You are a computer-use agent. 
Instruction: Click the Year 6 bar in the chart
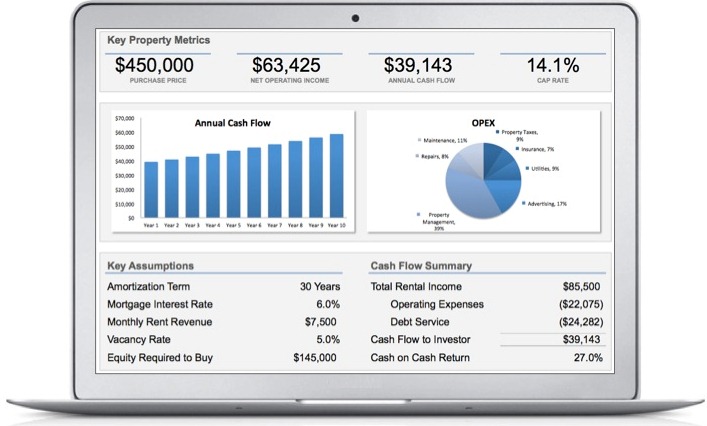click(x=254, y=183)
